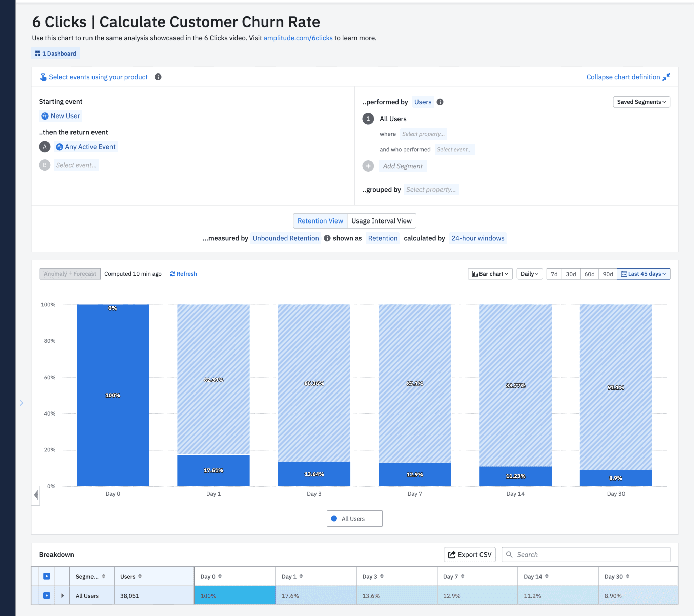
Task: Click the chevron to expand the left side panel
Action: coord(22,403)
